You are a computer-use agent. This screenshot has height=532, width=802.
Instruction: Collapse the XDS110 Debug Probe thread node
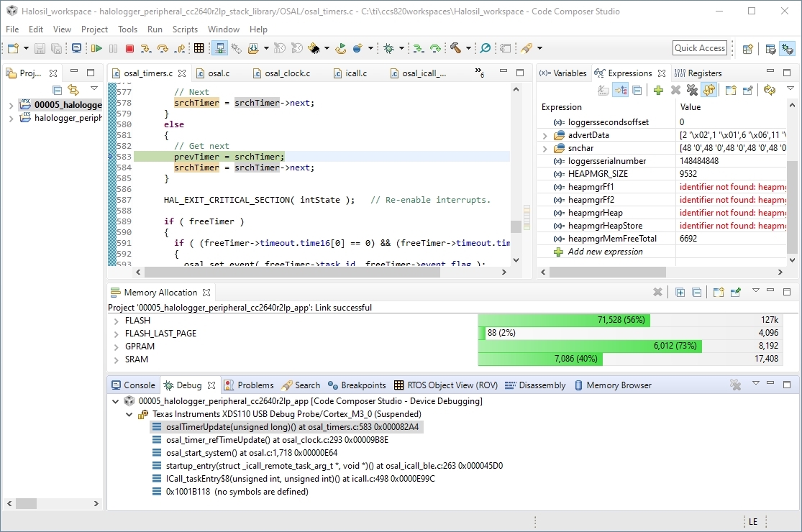point(129,415)
